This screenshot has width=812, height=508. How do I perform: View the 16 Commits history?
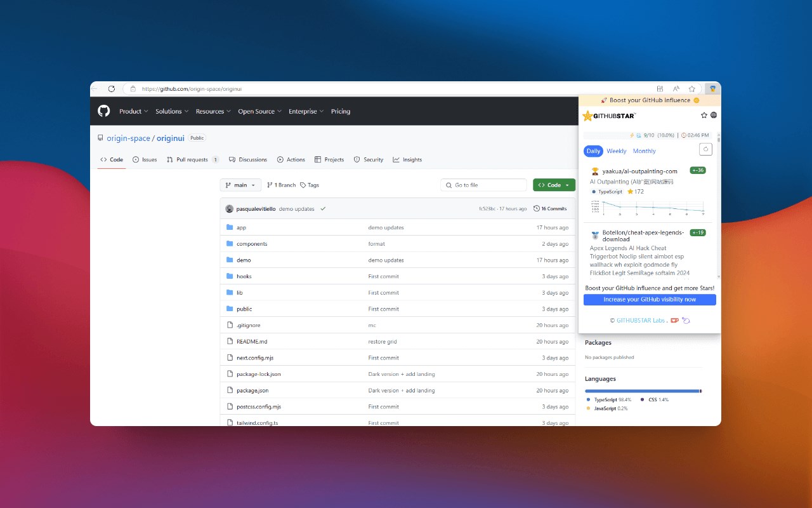pos(550,209)
